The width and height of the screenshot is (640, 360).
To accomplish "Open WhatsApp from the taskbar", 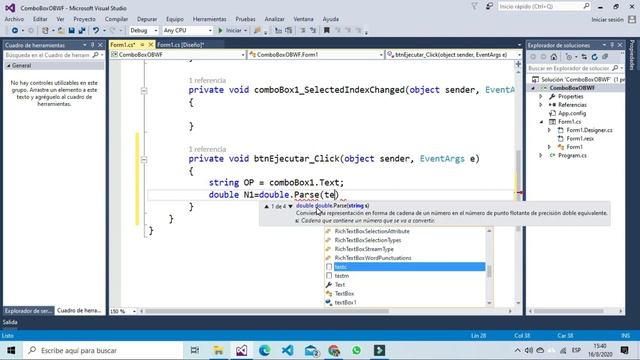I will (x=356, y=350).
